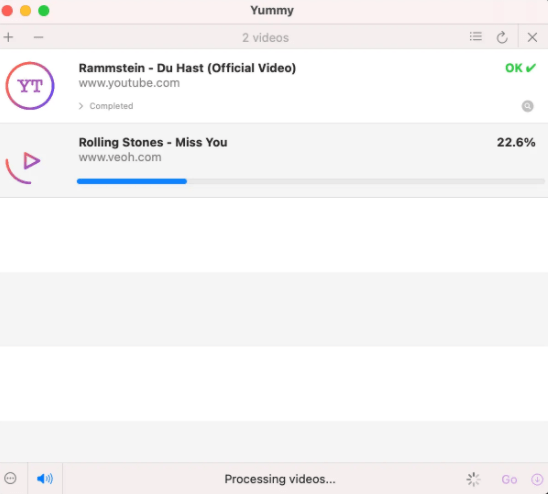548x494 pixels.
Task: Reveal completed file with magnifier icon
Action: point(527,106)
